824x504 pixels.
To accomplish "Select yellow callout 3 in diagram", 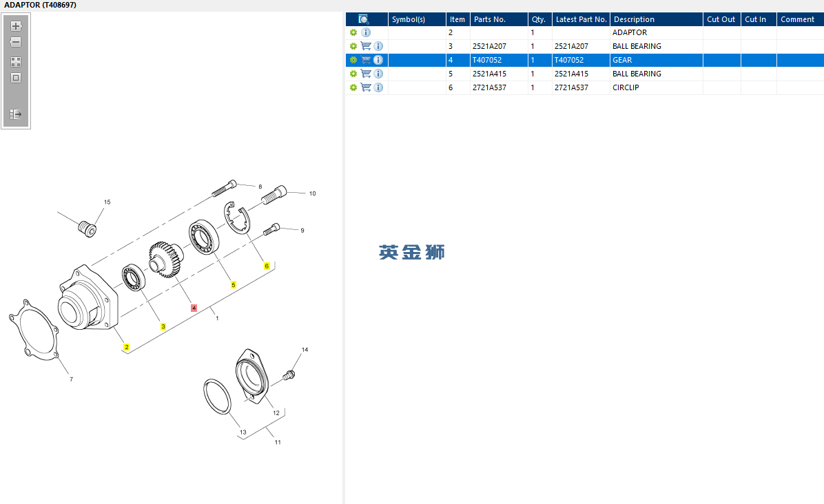I will [x=163, y=326].
